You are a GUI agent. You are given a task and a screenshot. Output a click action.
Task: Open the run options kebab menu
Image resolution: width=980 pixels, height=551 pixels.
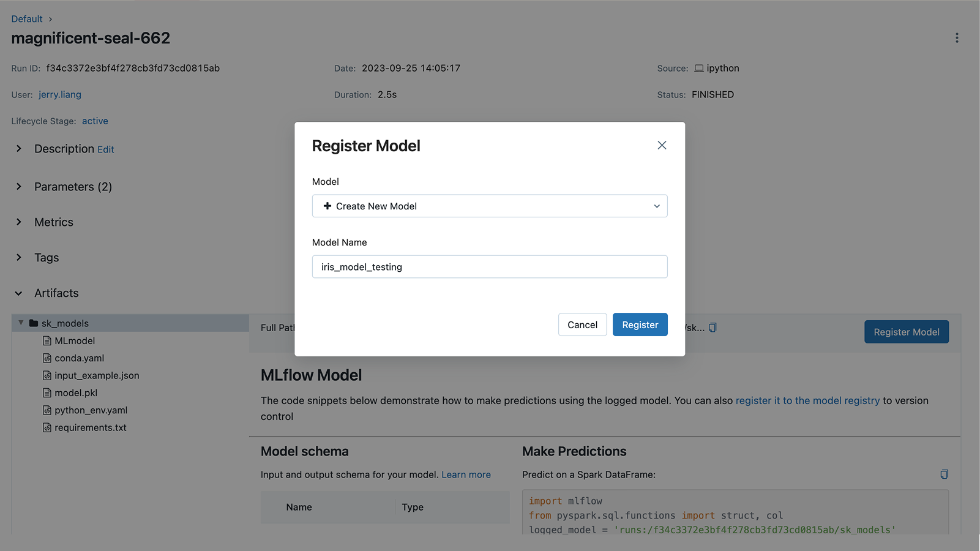click(x=957, y=37)
